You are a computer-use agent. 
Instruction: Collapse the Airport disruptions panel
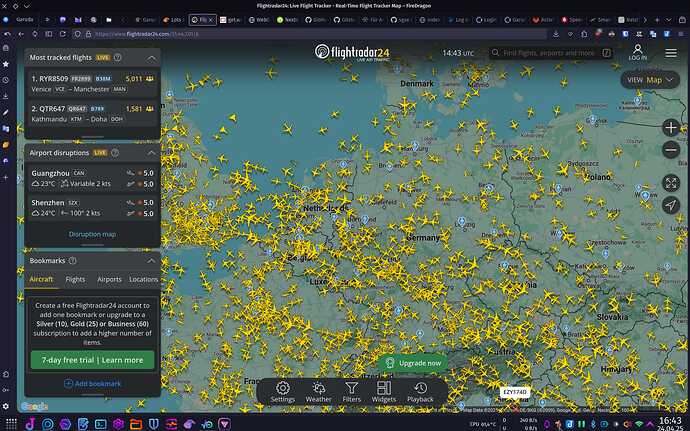151,153
